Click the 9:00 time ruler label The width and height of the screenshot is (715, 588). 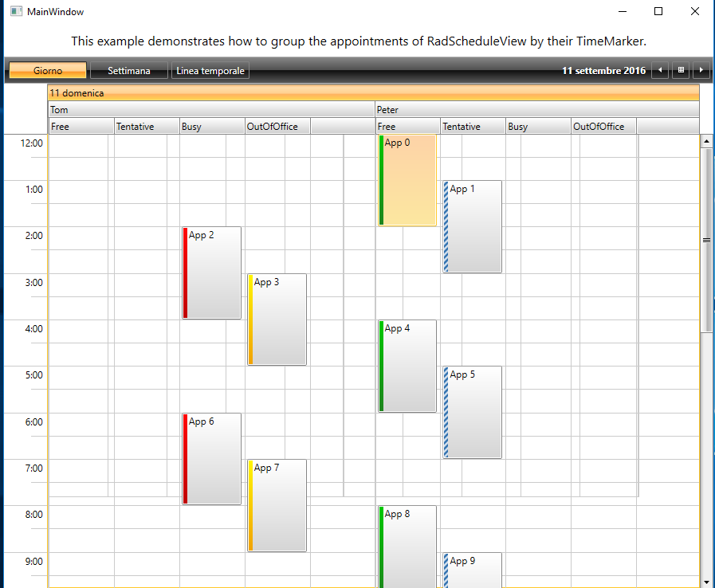click(x=34, y=562)
